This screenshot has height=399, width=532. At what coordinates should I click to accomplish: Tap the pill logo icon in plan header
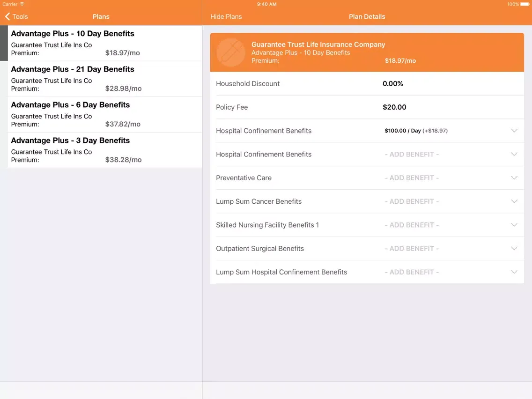[x=231, y=52]
